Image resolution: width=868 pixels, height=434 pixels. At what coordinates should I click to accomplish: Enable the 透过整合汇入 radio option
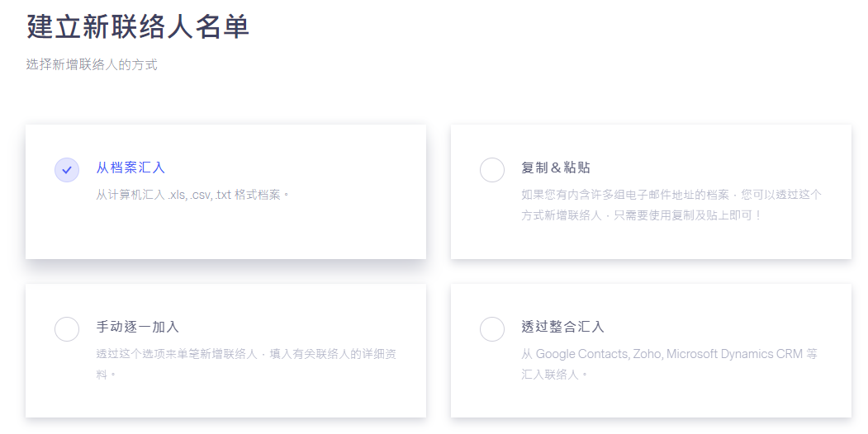(492, 329)
